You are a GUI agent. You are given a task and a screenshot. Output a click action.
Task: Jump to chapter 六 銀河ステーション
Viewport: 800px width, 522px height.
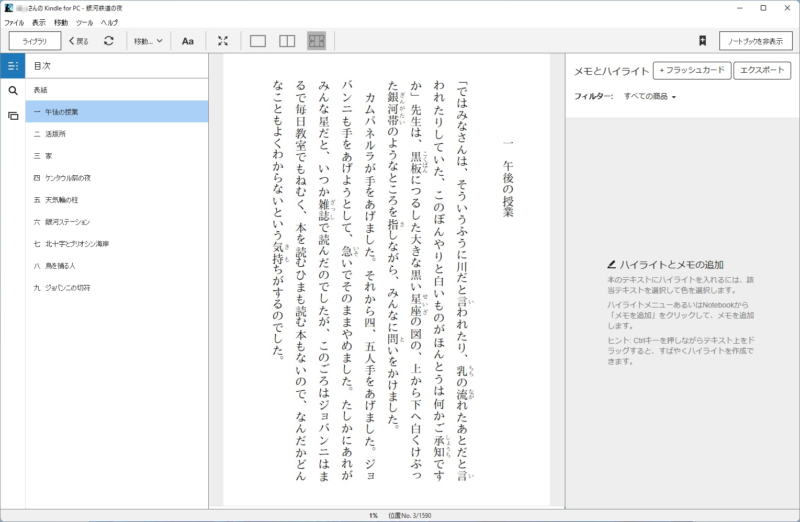click(117, 221)
